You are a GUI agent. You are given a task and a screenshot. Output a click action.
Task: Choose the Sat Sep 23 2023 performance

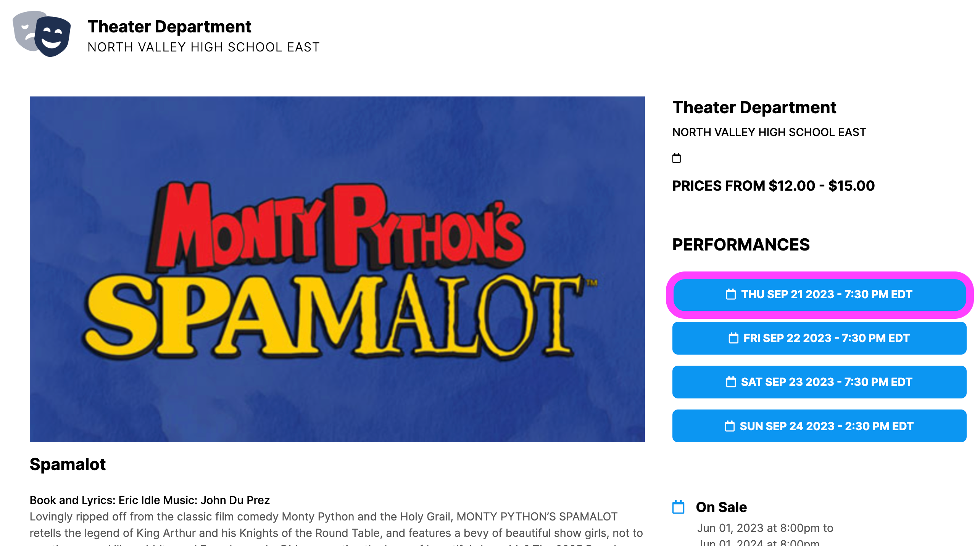pos(819,382)
